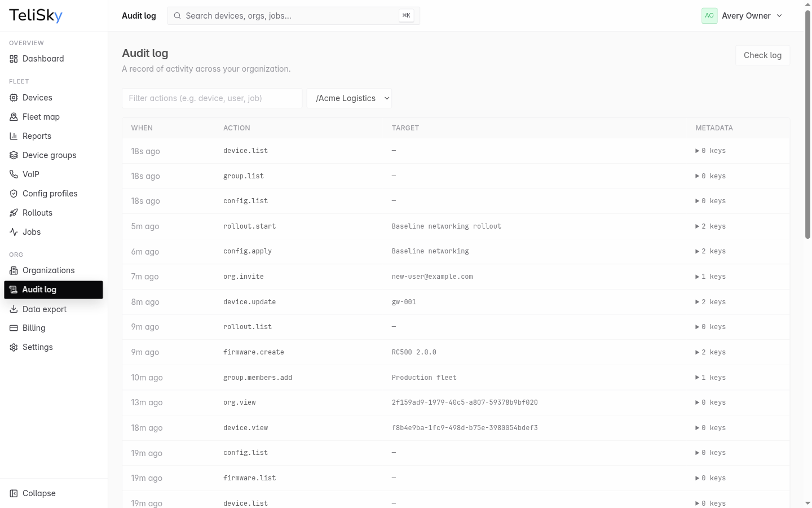
Task: Expand metadata for firmware.create row
Action: pyautogui.click(x=710, y=352)
